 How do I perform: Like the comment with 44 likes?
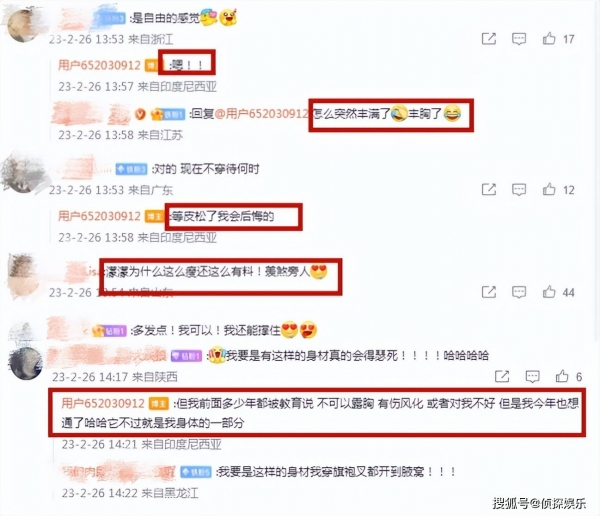click(549, 292)
